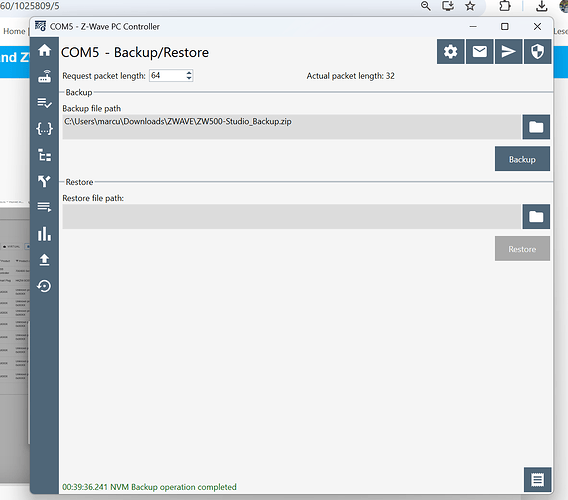Open the browser extensions puzzle icon
568x500 pixels.
tap(505, 6)
